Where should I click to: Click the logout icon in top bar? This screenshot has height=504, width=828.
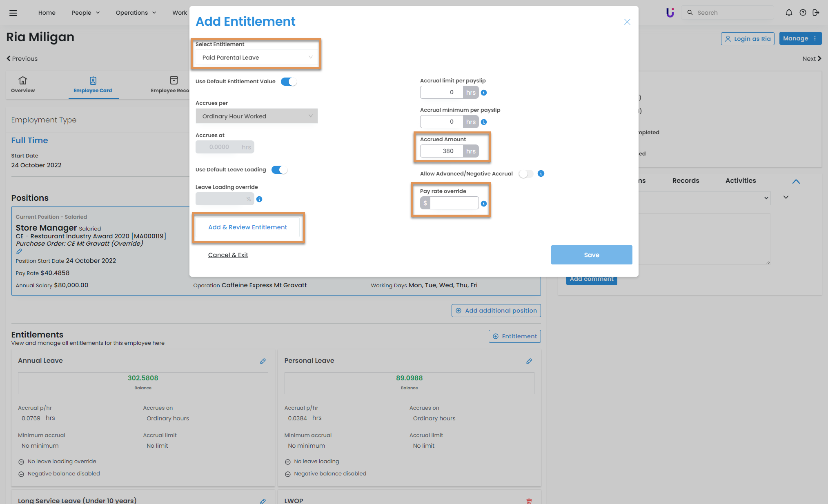tap(816, 13)
